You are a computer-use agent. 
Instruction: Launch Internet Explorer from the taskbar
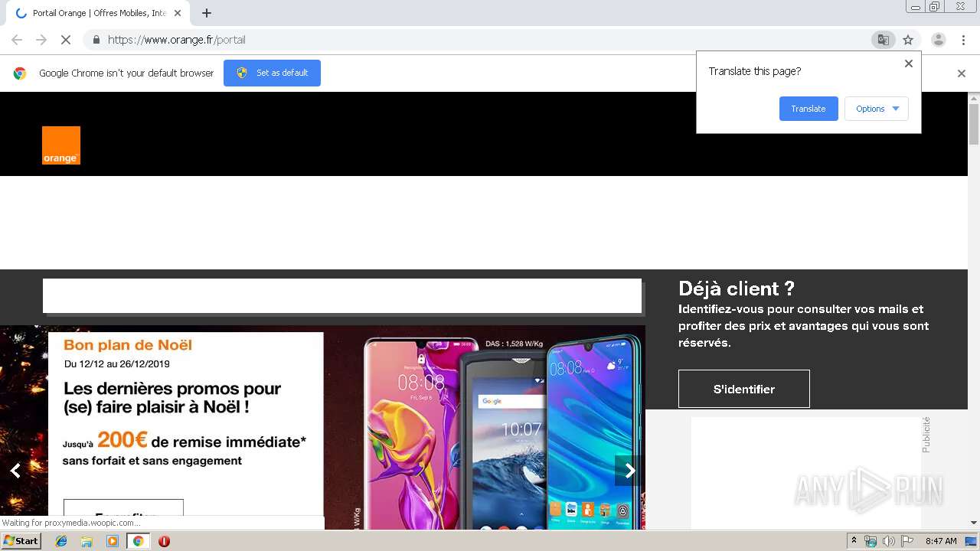point(61,541)
